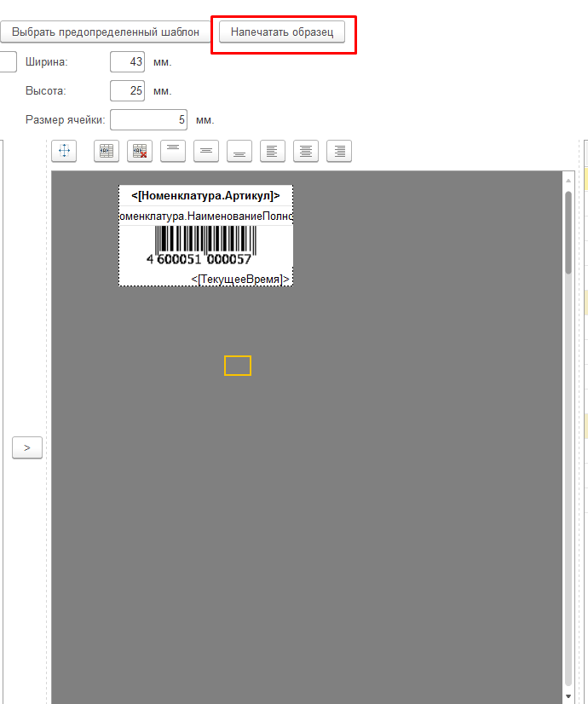Center text horizontally
Image resolution: width=588 pixels, height=704 pixels.
pos(306,151)
